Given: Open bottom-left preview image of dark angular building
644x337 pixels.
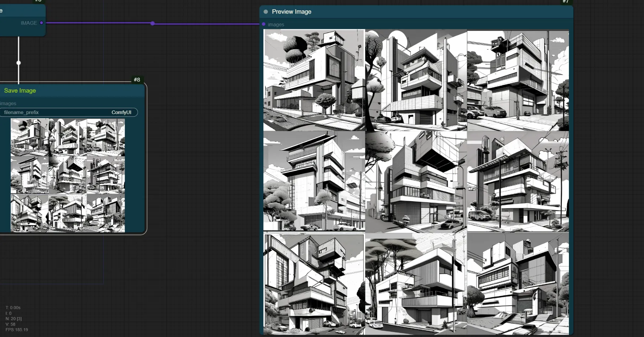Looking at the screenshot, I should tap(314, 284).
